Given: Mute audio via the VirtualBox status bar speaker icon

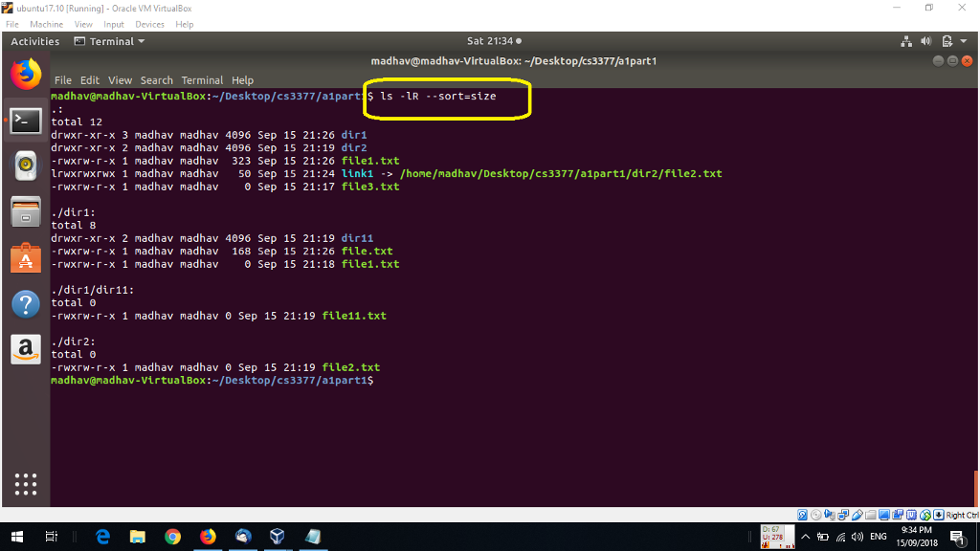Looking at the screenshot, I should [828, 515].
